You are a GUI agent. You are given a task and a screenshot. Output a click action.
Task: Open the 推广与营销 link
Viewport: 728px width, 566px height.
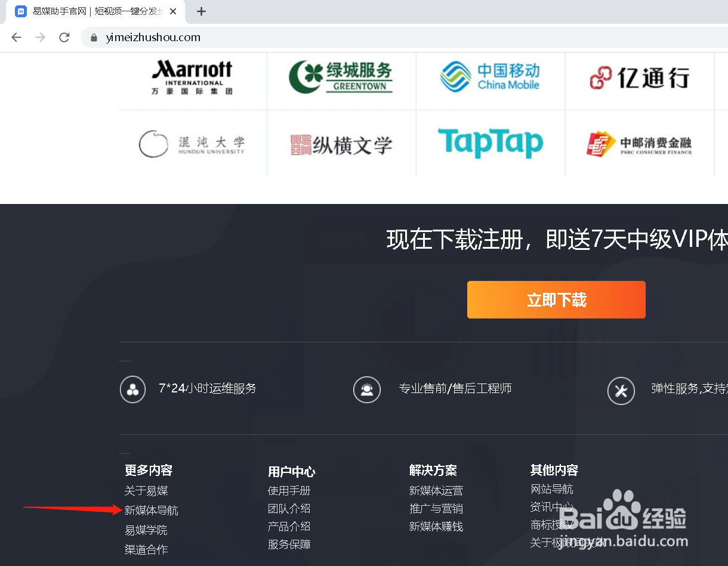[x=436, y=509]
